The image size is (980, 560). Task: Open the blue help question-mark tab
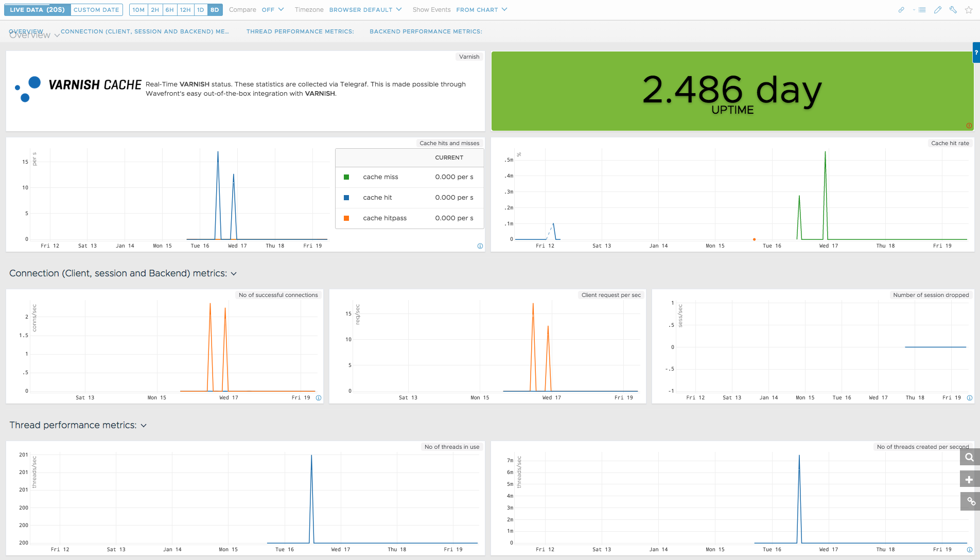click(976, 52)
